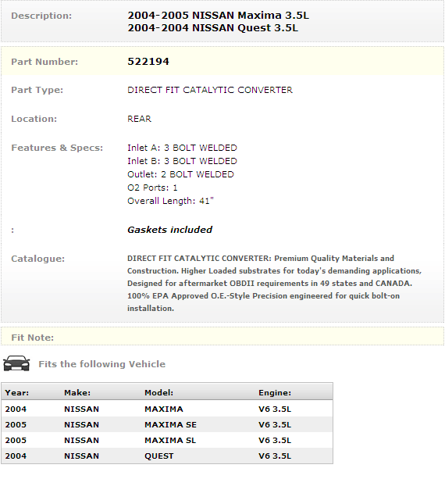Click the O2 Ports: 1 spec line
The image size is (445, 504).
152,188
